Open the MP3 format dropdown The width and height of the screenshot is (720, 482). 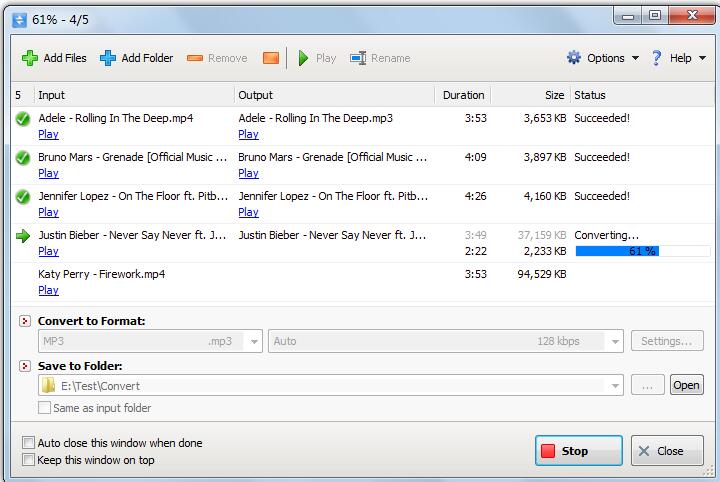click(x=254, y=342)
